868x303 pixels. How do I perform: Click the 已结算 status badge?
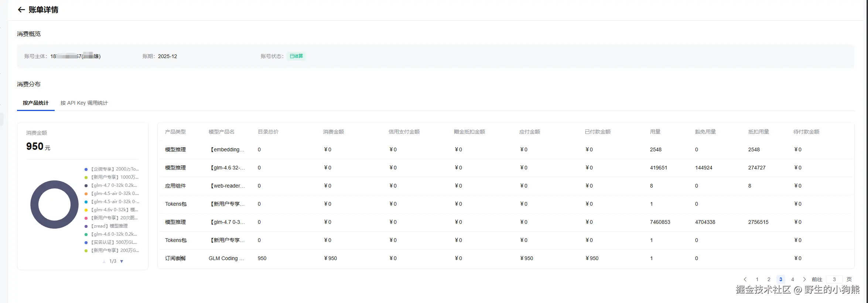[296, 56]
